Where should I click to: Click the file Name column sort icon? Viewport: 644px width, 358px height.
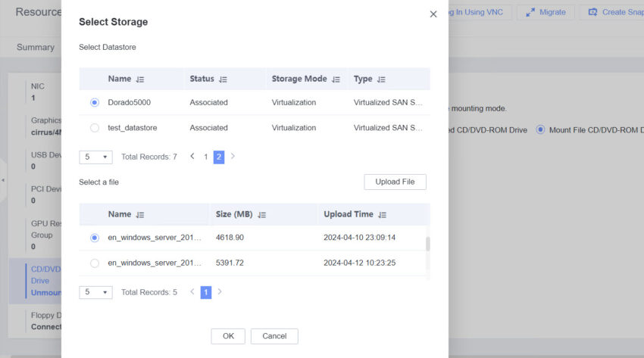(140, 215)
